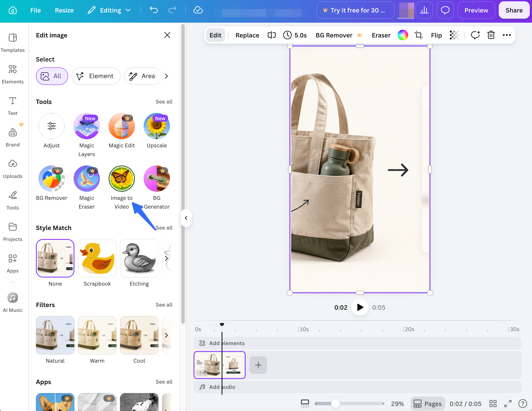Redo the last action
Image resolution: width=532 pixels, height=411 pixels.
click(172, 10)
